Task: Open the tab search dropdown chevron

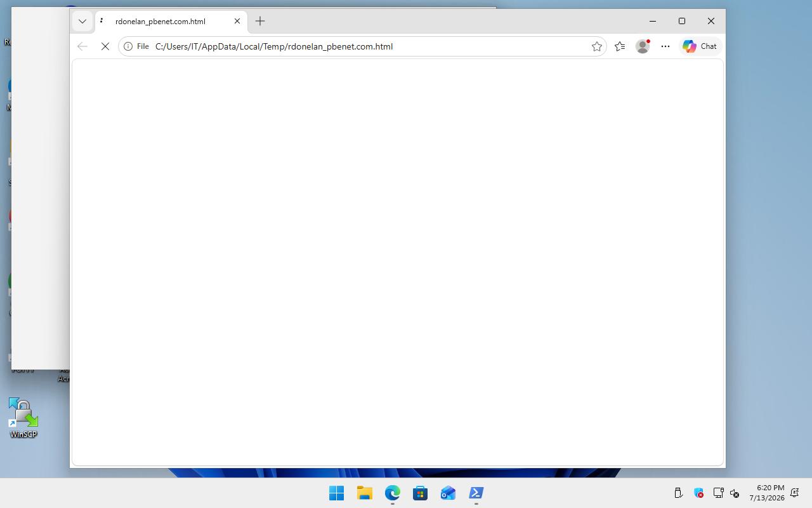Action: coord(82,21)
